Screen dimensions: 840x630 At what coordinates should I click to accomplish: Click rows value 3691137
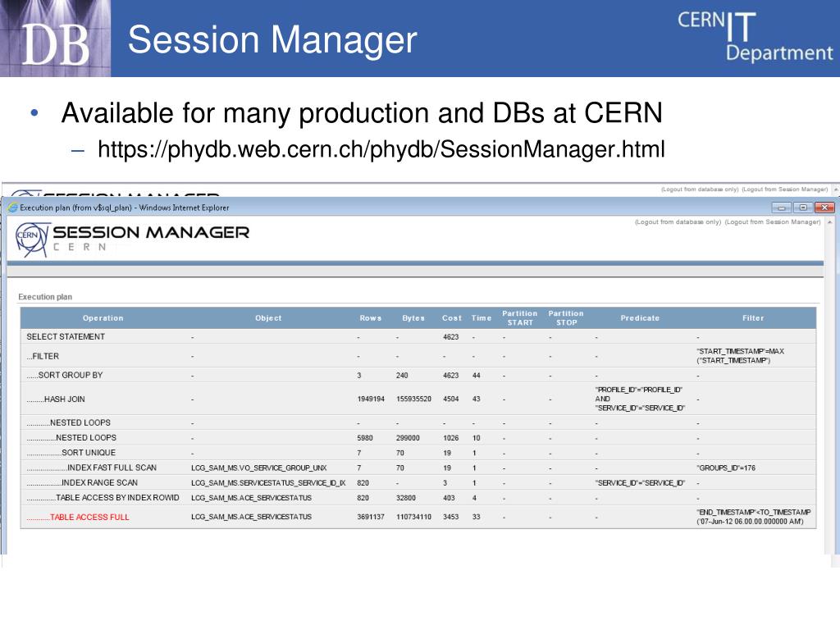click(371, 517)
